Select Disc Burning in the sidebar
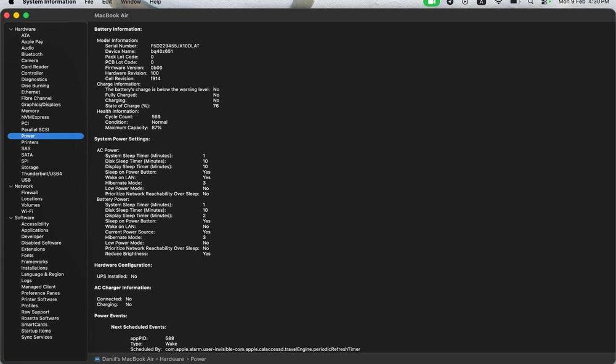 click(x=35, y=86)
